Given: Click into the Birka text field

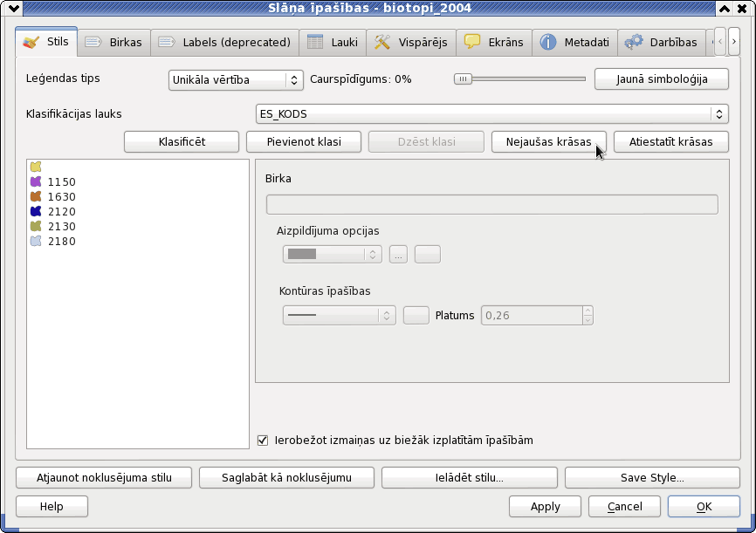Looking at the screenshot, I should tap(491, 204).
